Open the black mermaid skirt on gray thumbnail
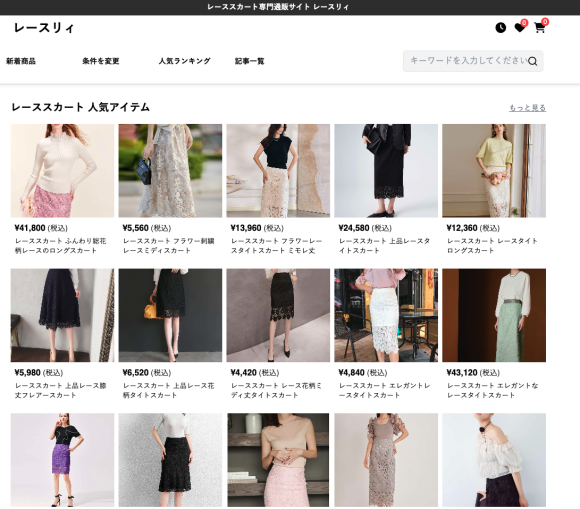This screenshot has width=580, height=509. coord(170,460)
